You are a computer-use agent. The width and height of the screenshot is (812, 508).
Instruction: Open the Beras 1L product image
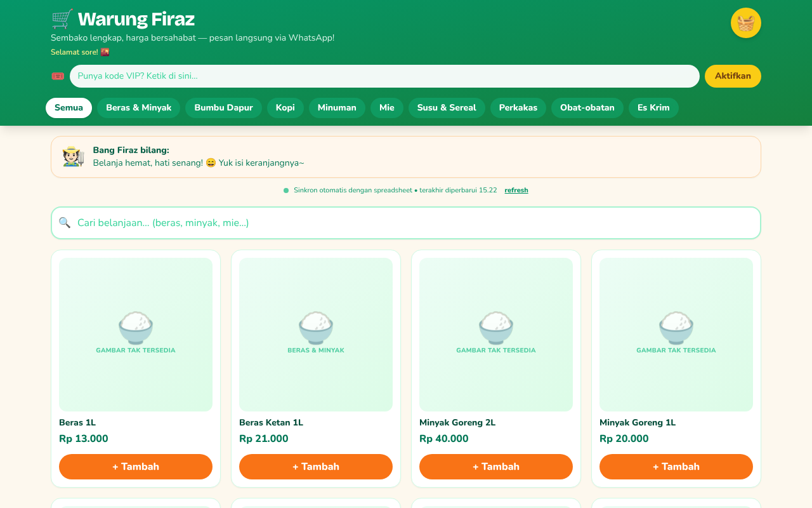coord(136,335)
